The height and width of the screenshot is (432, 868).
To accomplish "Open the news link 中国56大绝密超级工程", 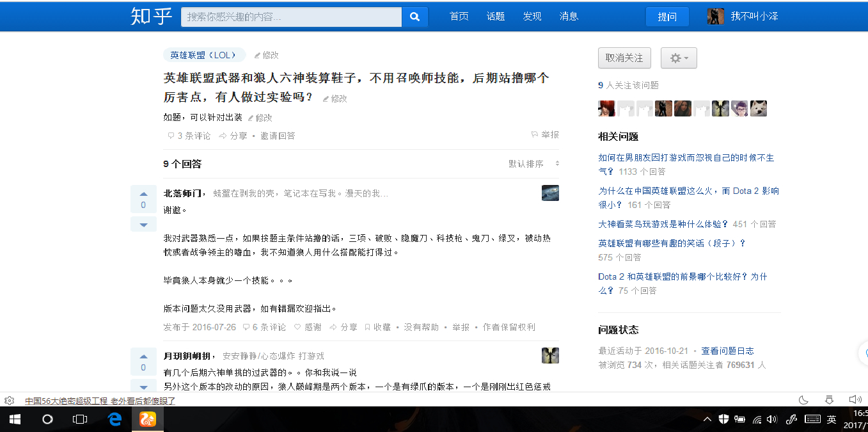I will [x=100, y=401].
